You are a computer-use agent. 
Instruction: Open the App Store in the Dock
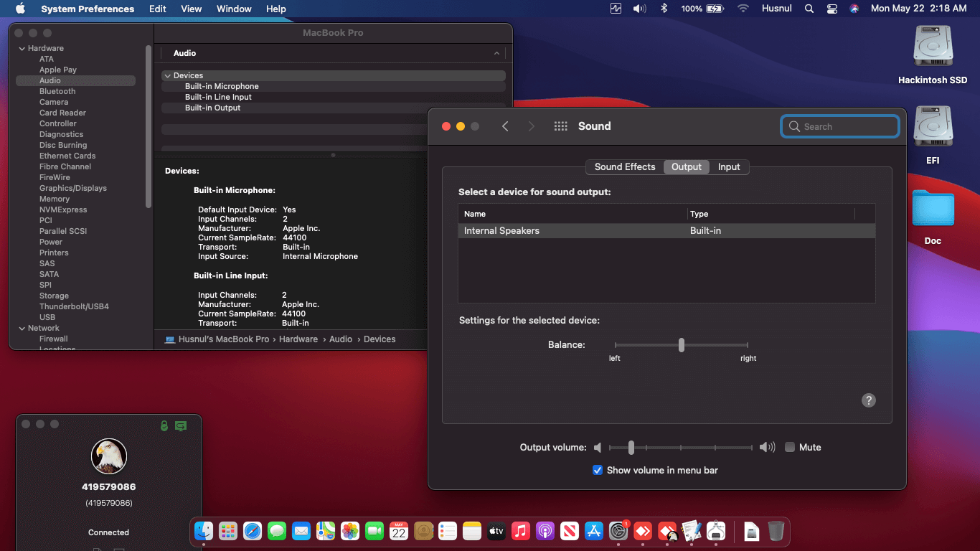594,531
